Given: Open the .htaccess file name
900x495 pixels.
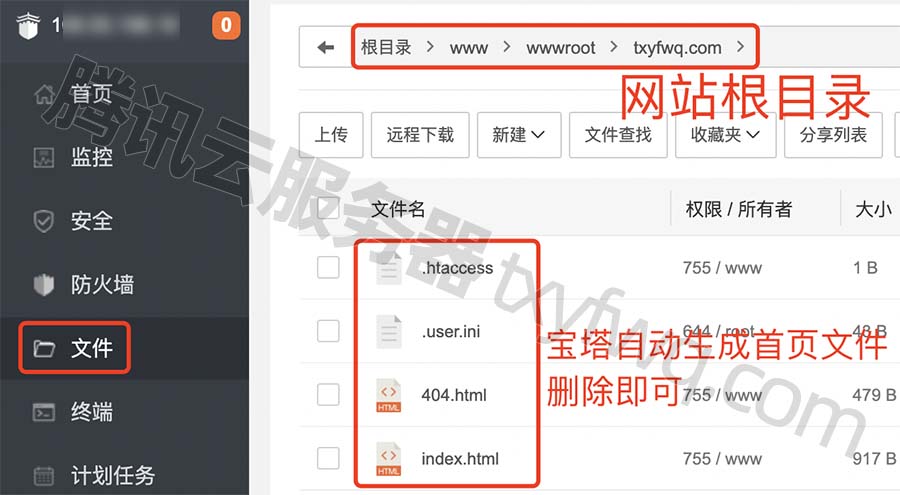Looking at the screenshot, I should pyautogui.click(x=457, y=268).
